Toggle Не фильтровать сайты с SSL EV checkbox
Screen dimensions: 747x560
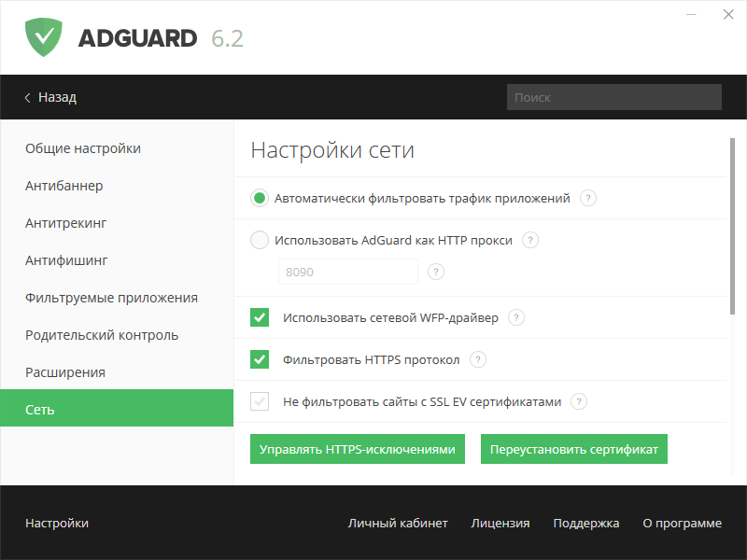point(260,402)
